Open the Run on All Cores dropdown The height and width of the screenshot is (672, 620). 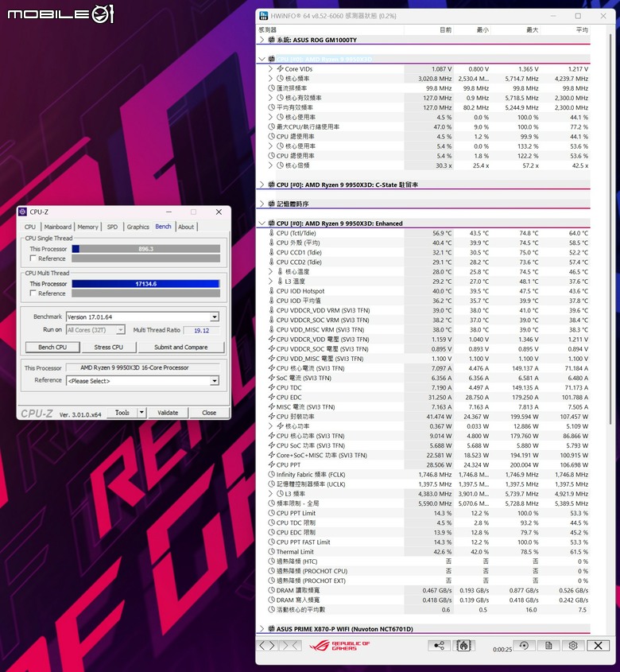121,329
